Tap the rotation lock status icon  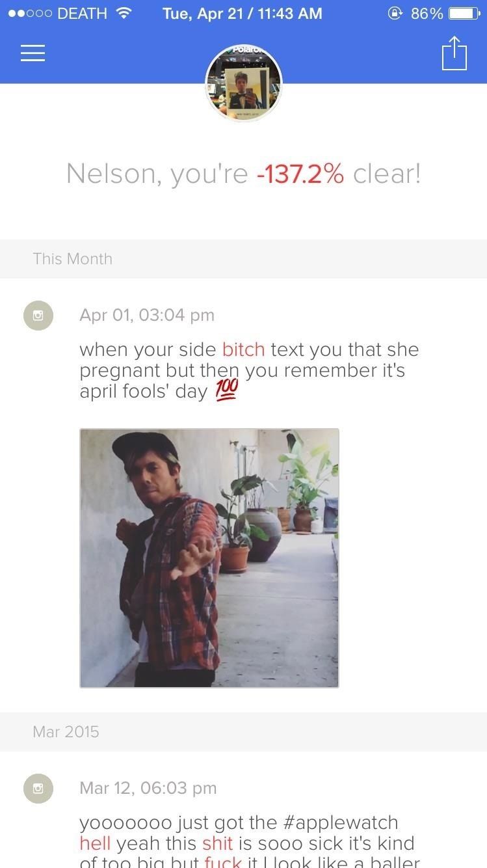[395, 13]
